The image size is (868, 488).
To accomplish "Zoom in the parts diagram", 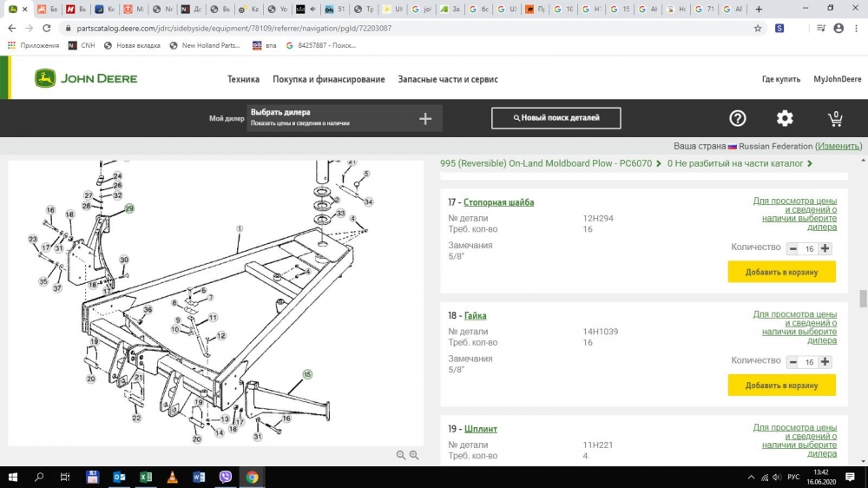I will click(414, 455).
